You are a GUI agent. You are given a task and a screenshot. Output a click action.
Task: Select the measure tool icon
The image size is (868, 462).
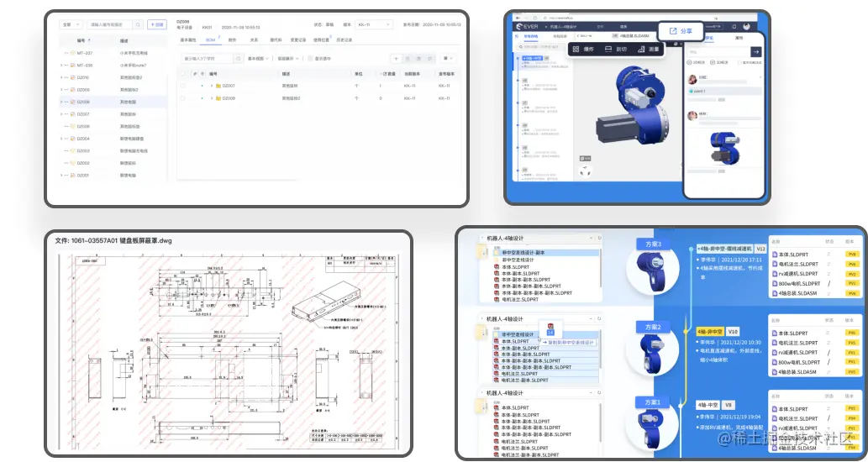point(641,50)
